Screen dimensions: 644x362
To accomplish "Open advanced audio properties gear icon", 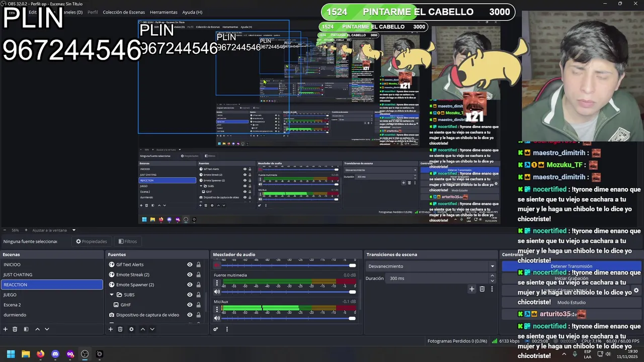I will tap(216, 329).
